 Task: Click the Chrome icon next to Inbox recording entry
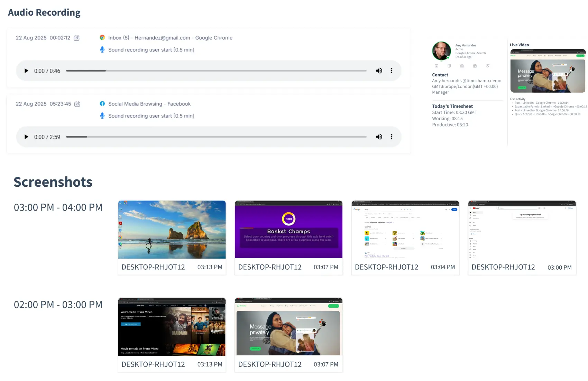tap(102, 38)
